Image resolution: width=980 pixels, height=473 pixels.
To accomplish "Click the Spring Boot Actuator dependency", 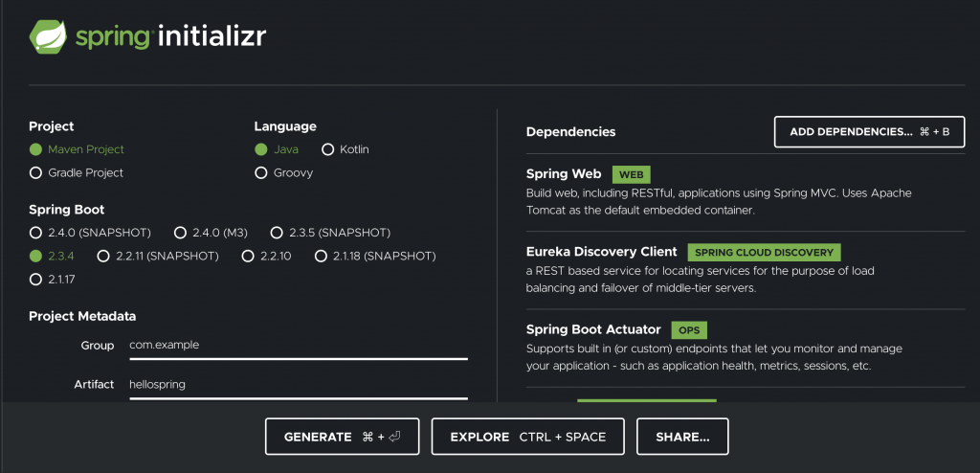I will coord(593,330).
